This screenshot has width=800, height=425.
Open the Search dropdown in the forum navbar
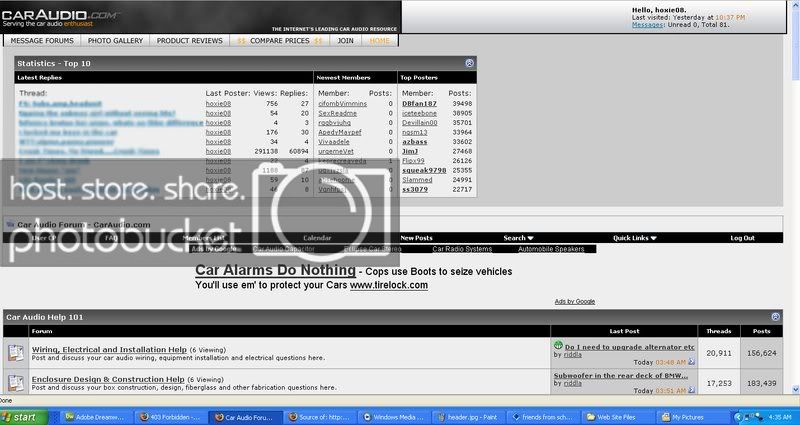pyautogui.click(x=518, y=238)
